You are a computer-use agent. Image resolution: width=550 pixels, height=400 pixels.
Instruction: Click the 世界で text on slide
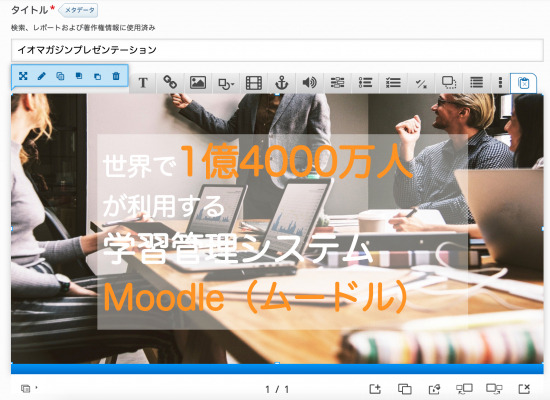pyautogui.click(x=139, y=165)
